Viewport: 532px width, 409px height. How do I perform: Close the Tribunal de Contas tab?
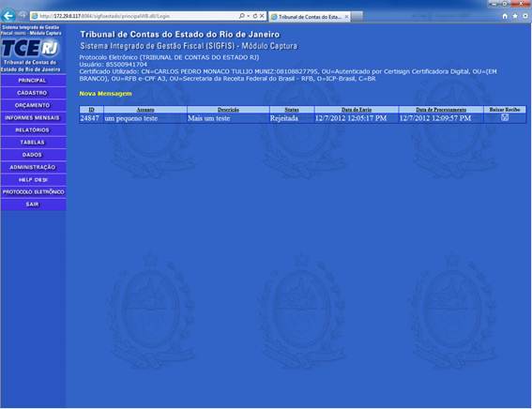click(x=346, y=16)
